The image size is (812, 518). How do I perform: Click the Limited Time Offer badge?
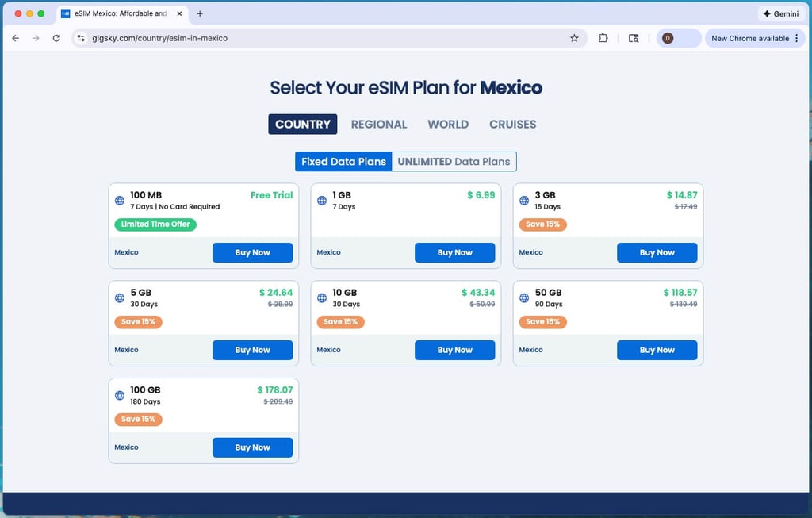pyautogui.click(x=155, y=224)
